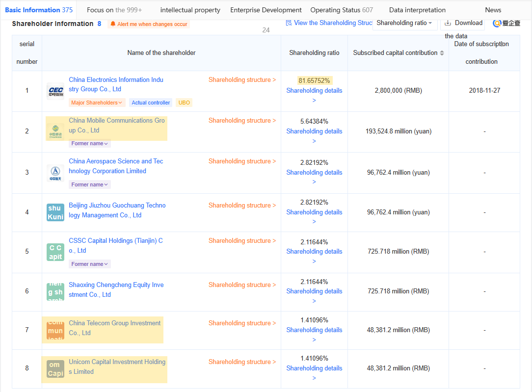Open the Enterprise Development tab
The width and height of the screenshot is (532, 392).
pos(266,10)
